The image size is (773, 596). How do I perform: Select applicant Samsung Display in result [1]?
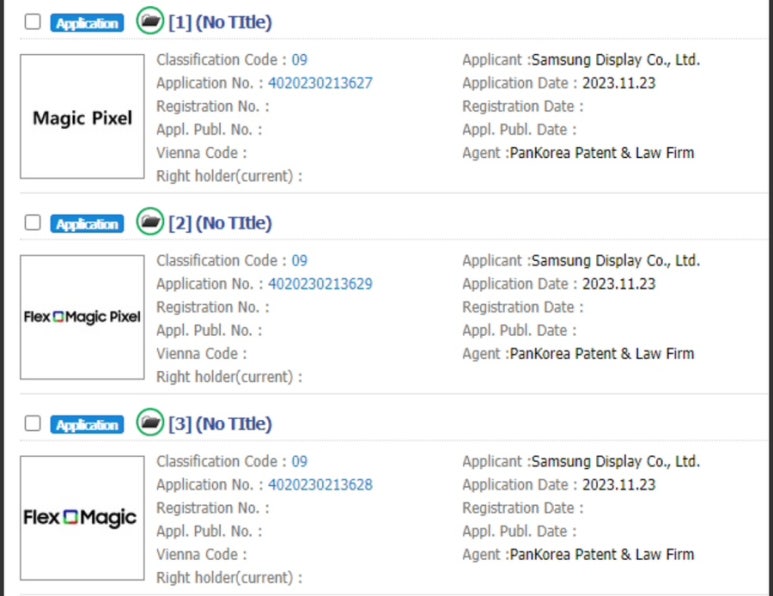point(616,60)
